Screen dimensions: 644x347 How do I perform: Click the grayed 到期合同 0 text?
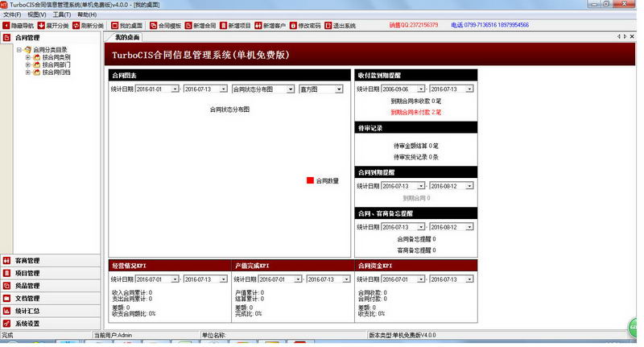tap(416, 198)
